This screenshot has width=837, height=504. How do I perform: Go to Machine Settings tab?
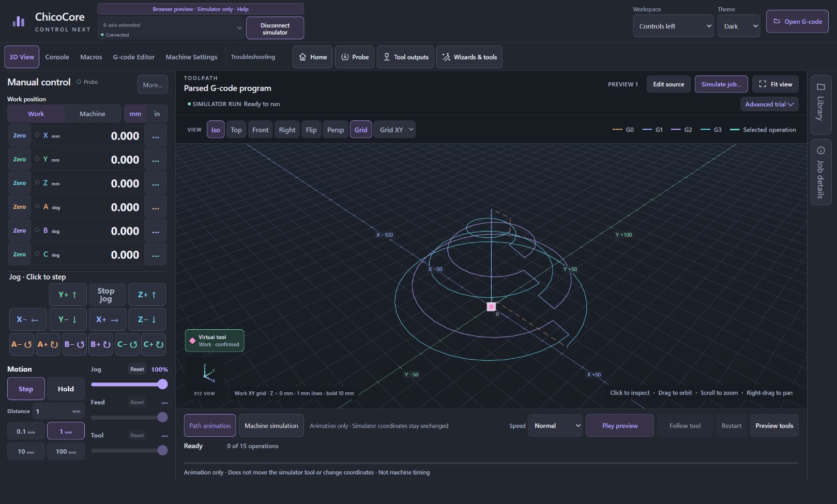191,57
